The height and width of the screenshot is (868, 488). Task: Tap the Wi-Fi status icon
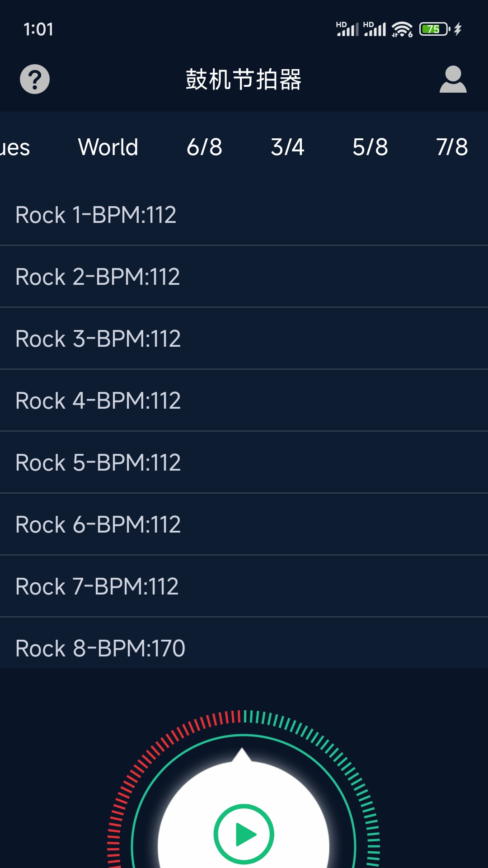point(402,29)
